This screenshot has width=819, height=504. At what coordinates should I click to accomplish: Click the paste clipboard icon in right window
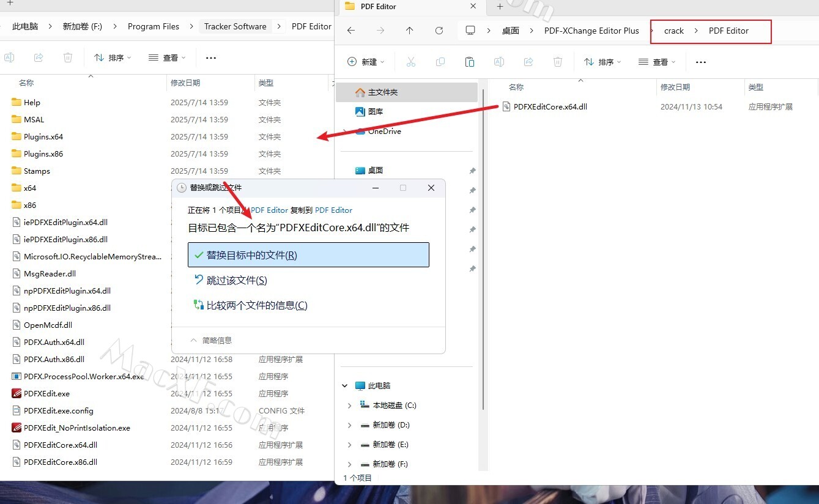pos(470,62)
